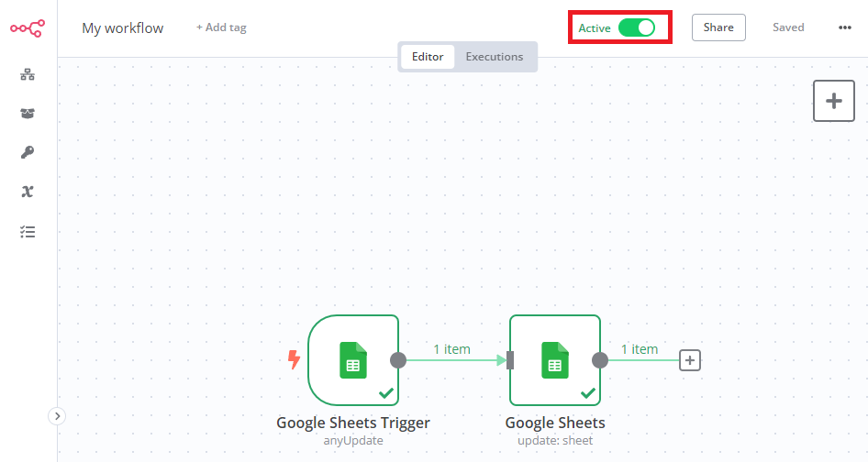Select the Google Sheets Trigger node

[353, 360]
